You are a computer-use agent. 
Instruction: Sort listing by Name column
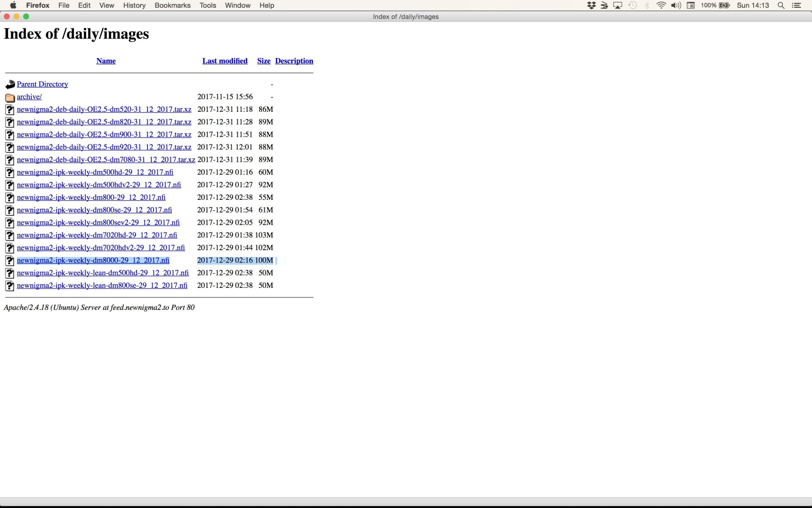click(106, 61)
